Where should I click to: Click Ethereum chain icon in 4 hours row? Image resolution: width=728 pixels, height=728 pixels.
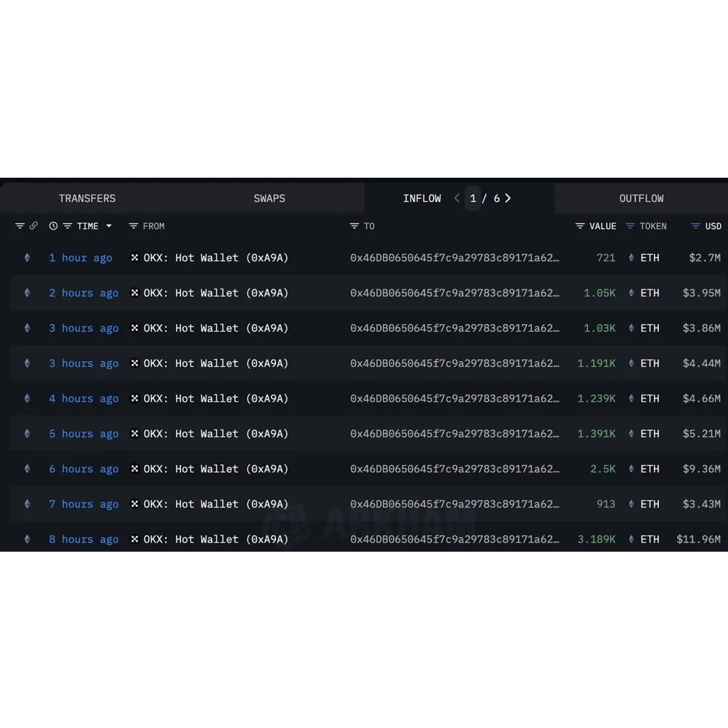pyautogui.click(x=28, y=398)
